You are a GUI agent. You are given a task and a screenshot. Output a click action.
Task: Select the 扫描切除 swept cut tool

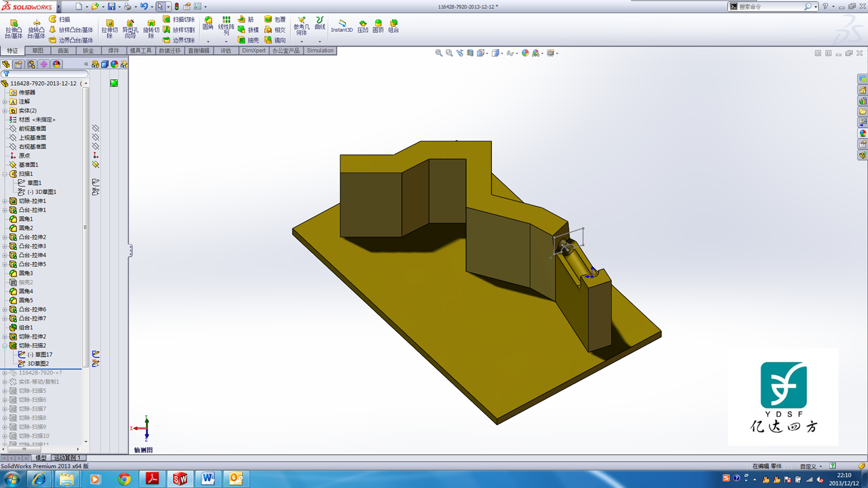[179, 20]
